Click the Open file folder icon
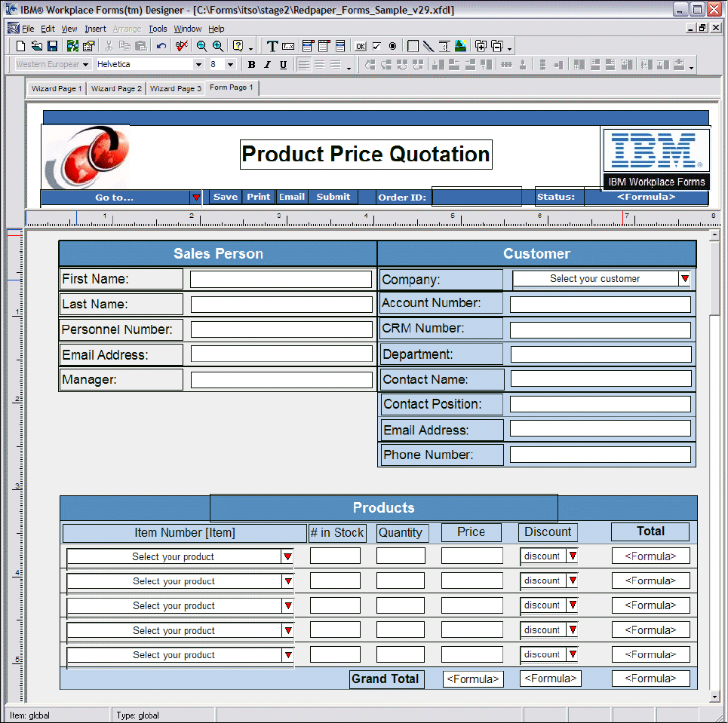The image size is (728, 723). (x=37, y=46)
